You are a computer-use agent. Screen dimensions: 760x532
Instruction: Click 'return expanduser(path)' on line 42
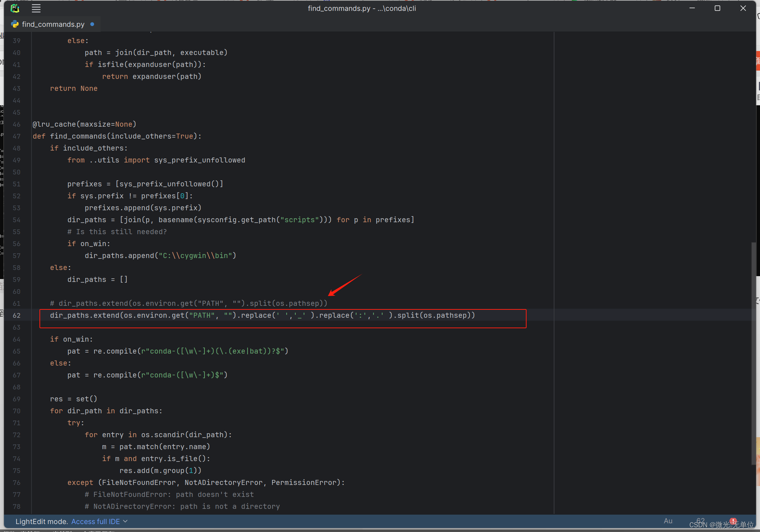pos(152,77)
